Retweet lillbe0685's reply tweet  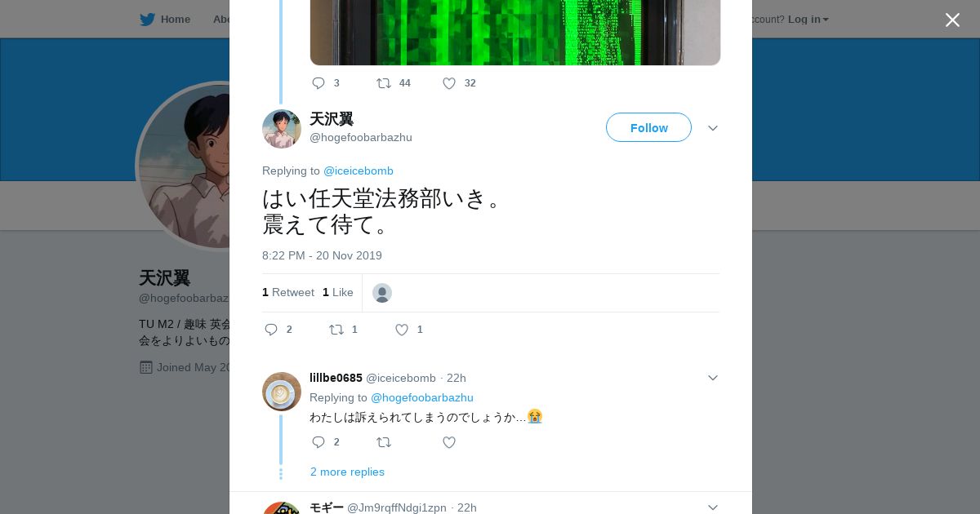coord(384,442)
